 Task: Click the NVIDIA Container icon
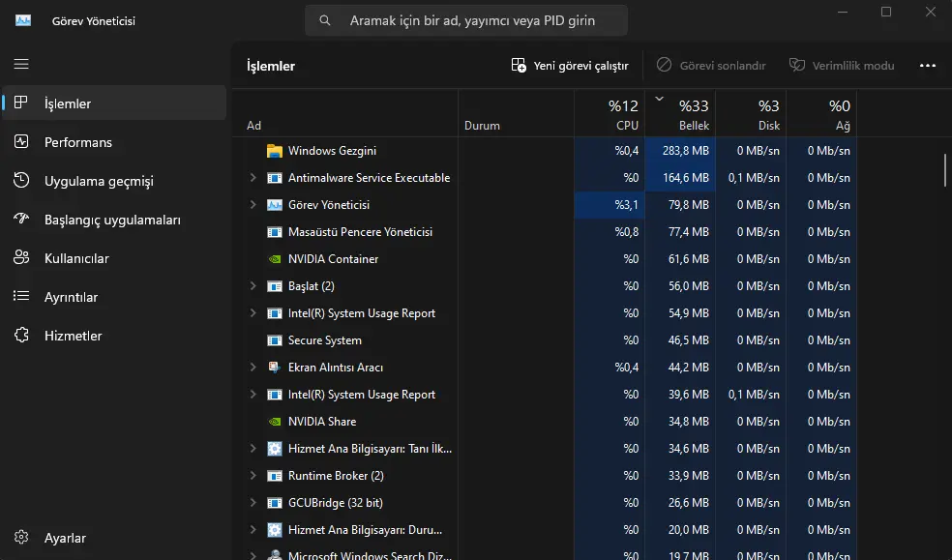(275, 259)
